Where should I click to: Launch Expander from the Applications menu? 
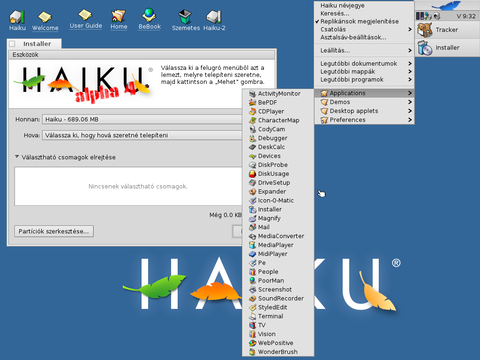[x=278, y=192]
